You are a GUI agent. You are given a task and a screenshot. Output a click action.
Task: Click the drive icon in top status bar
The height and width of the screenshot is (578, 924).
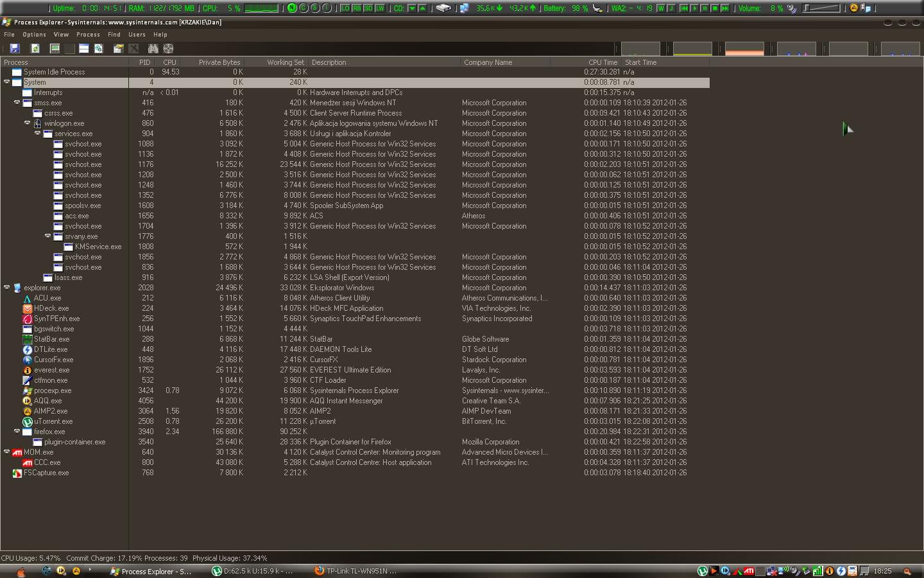(x=443, y=8)
